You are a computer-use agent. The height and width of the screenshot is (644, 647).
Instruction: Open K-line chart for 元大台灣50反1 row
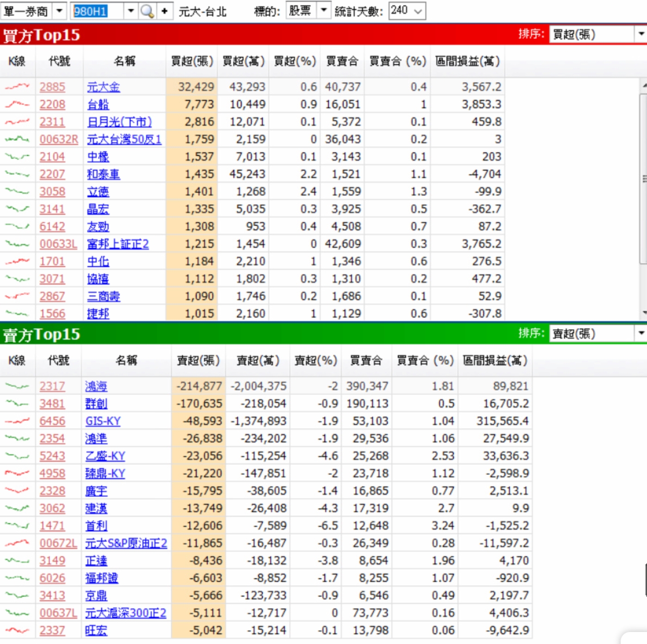[x=17, y=139]
